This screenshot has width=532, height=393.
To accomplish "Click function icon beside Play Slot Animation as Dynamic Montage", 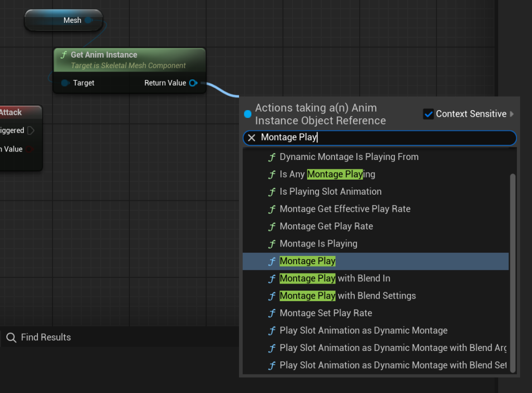I will point(272,331).
